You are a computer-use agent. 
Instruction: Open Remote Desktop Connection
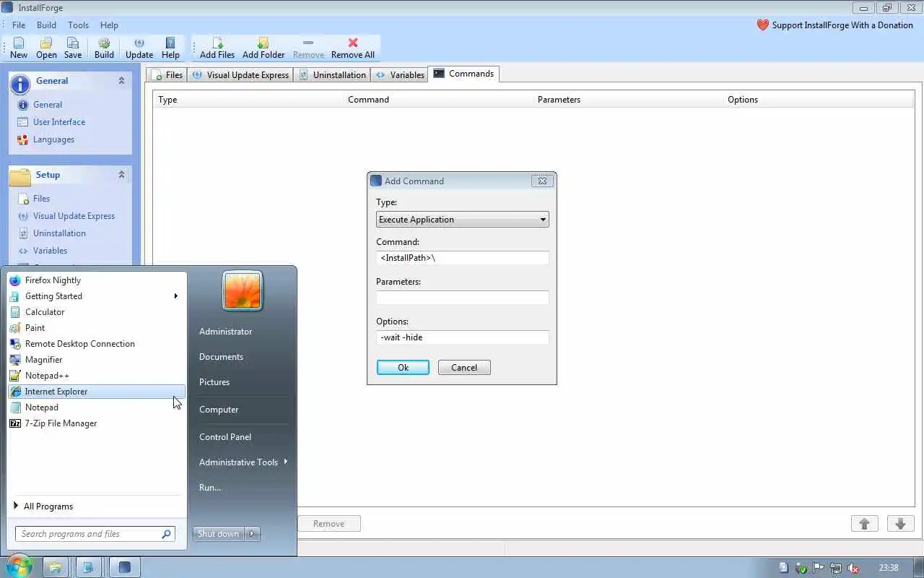point(96,344)
